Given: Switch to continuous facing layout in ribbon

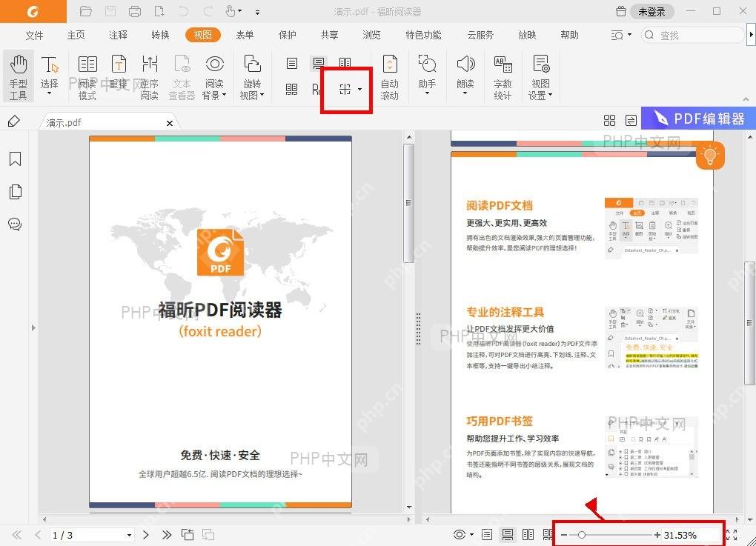Looking at the screenshot, I should 292,89.
